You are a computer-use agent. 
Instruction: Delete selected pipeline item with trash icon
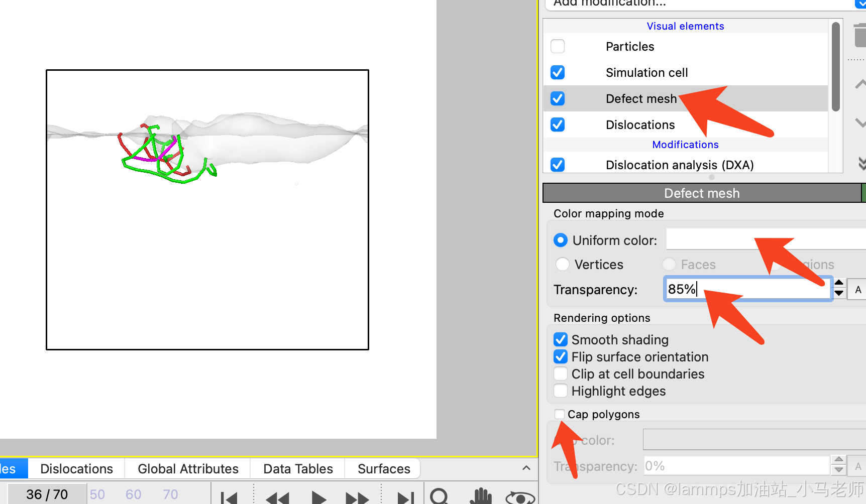click(860, 35)
